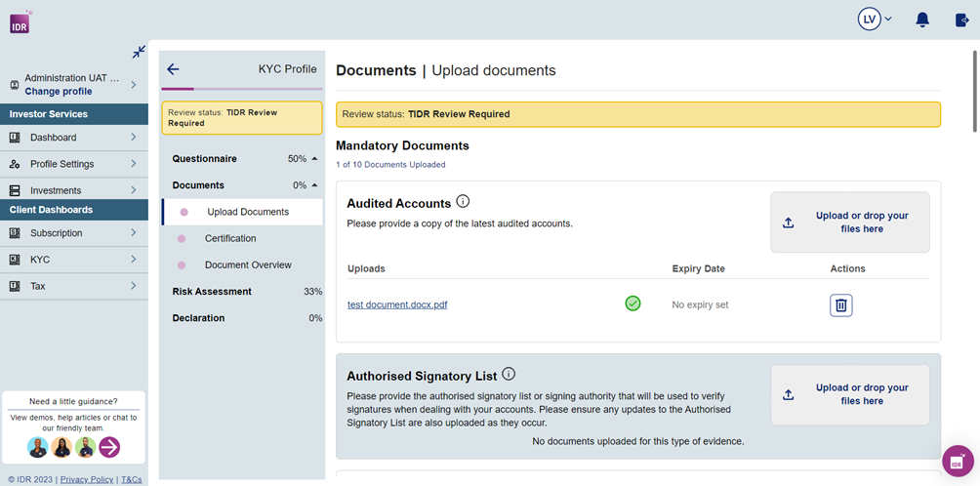Delete test document with trash icon
Viewport: 980px width, 486px height.
(x=840, y=305)
